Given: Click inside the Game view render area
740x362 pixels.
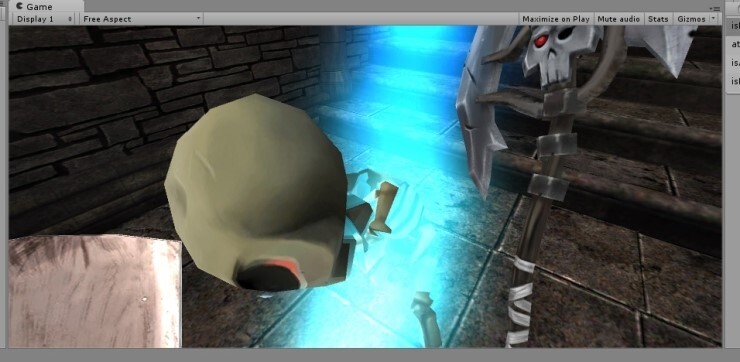Looking at the screenshot, I should tap(365, 187).
